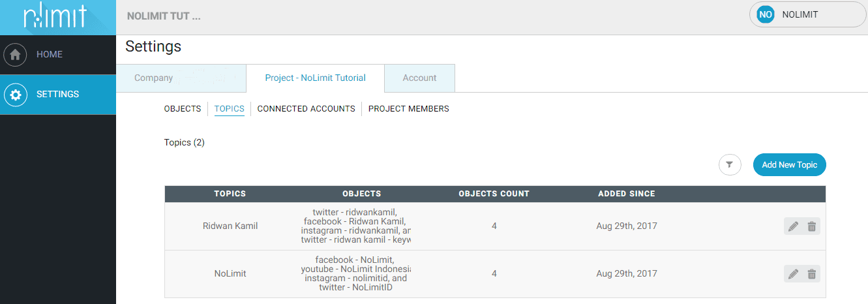Click the Home house icon in sidebar
This screenshot has width=868, height=304.
coord(16,55)
